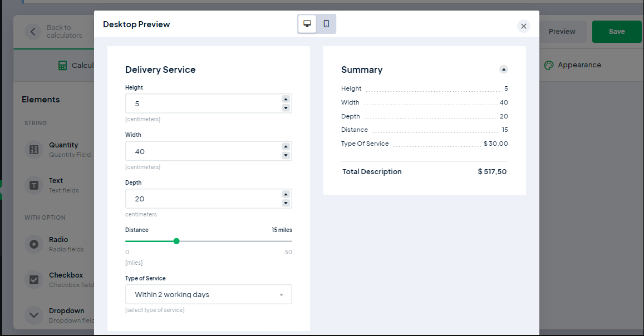Switch to mobile preview phone icon
The height and width of the screenshot is (336, 644).
pos(326,24)
